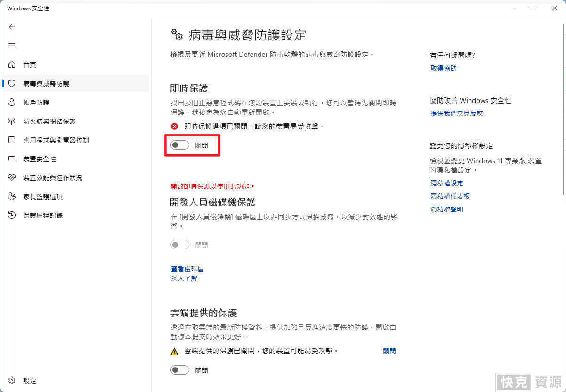The image size is (566, 392).
Task: Open 保護歷程記錄 page
Action: (x=75, y=215)
